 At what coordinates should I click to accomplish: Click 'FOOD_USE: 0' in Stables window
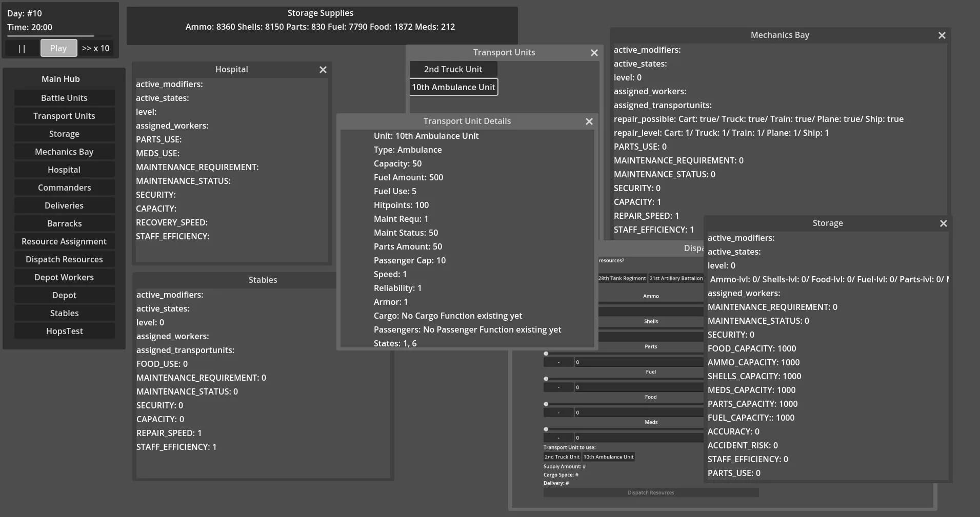pos(162,364)
